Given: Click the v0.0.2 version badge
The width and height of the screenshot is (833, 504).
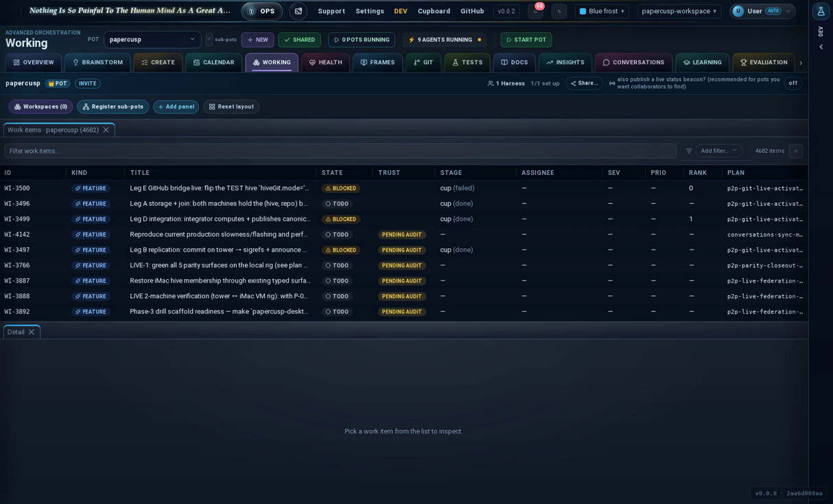Looking at the screenshot, I should click(506, 11).
